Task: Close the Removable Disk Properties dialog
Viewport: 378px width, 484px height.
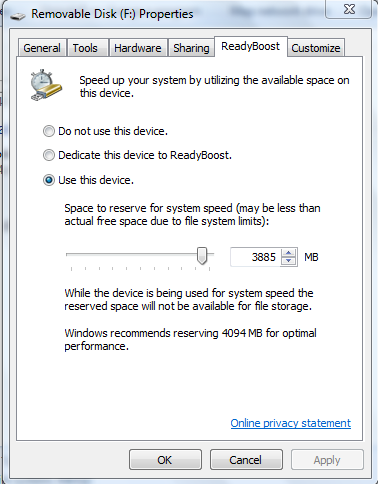Action: [x=349, y=9]
